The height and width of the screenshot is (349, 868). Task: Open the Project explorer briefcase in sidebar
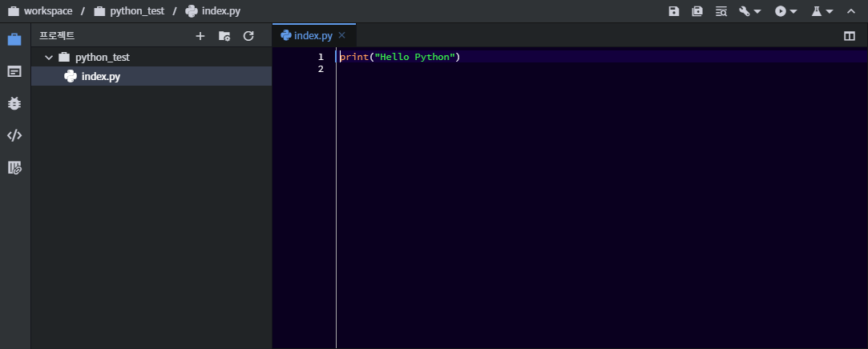click(14, 40)
